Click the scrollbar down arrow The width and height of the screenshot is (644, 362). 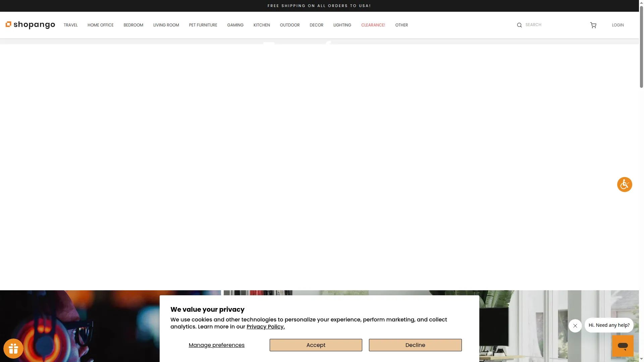[x=641, y=359]
